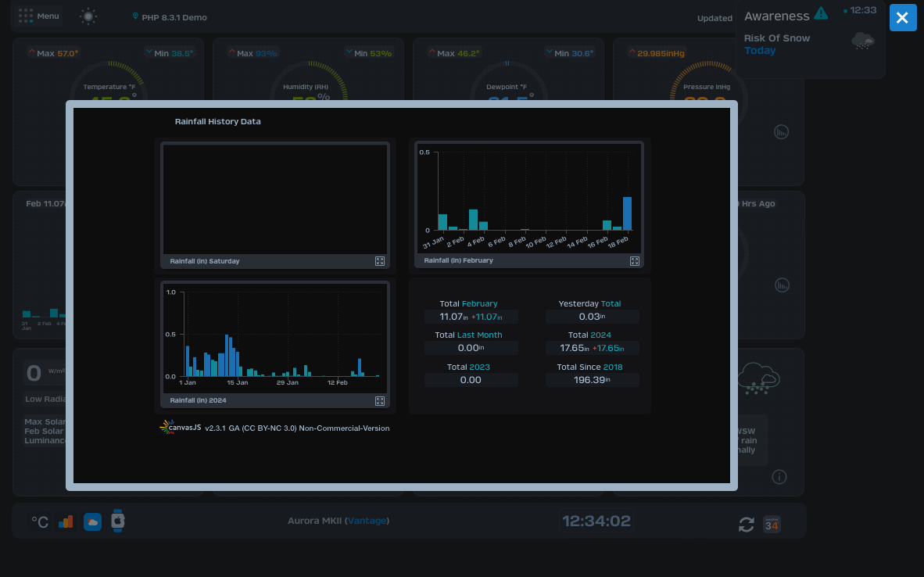Switch units with the °C button
This screenshot has height=577, width=924.
pos(40,522)
